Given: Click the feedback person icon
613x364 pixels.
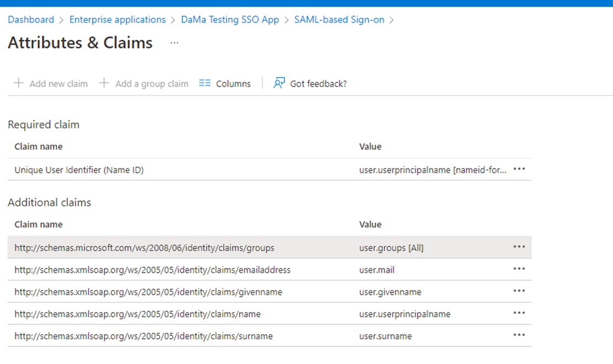Looking at the screenshot, I should point(279,83).
